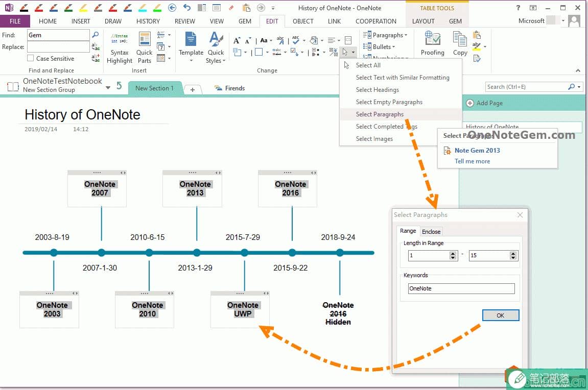Click the Back navigation arrow icon

(x=172, y=8)
